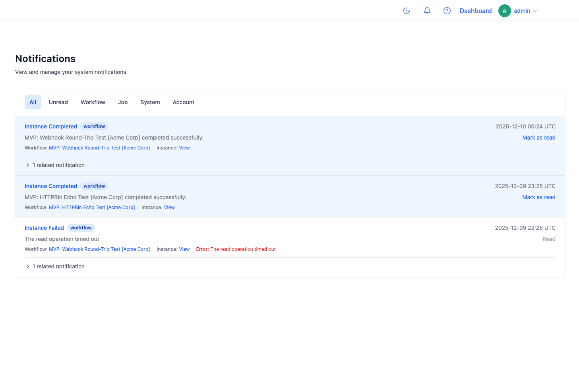This screenshot has height=392, width=579.
Task: Click the green admin avatar icon
Action: [x=504, y=11]
